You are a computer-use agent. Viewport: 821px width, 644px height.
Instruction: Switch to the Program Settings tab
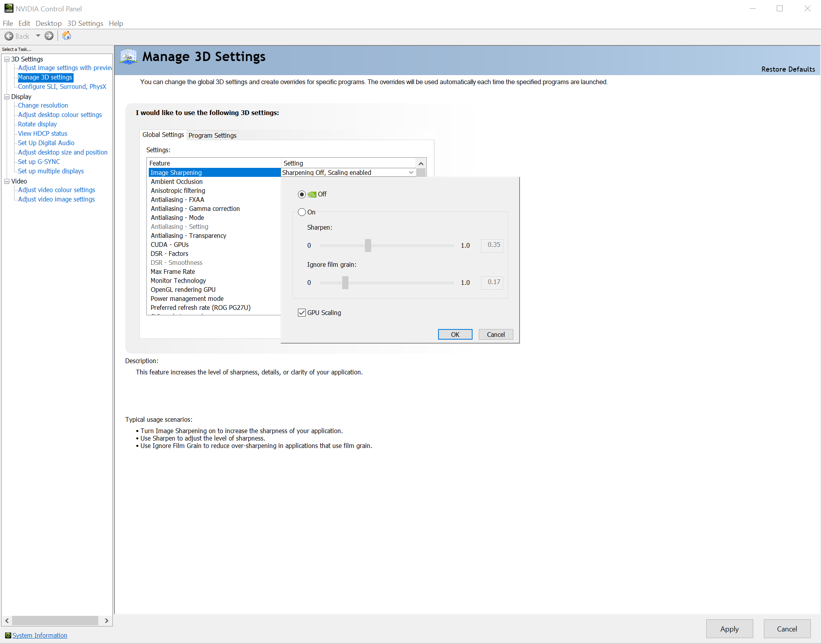point(212,135)
